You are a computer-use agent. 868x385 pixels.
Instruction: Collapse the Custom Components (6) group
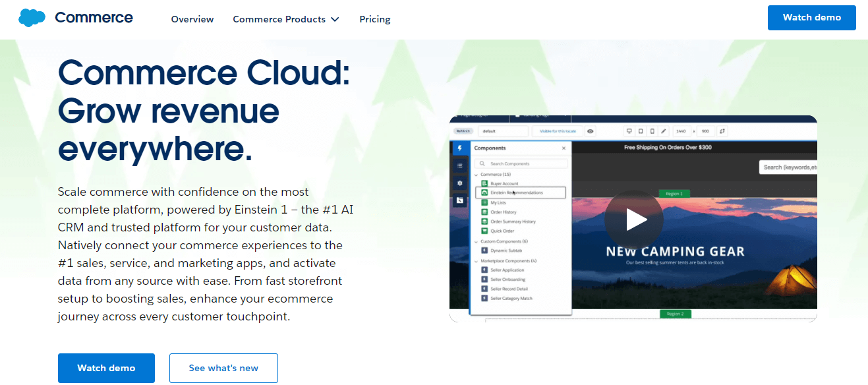[477, 241]
